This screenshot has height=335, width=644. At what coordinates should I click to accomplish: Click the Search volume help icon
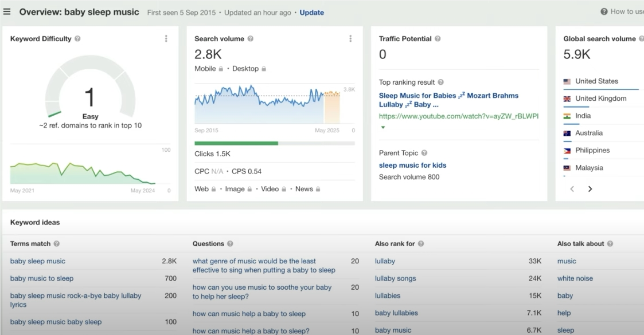(250, 39)
